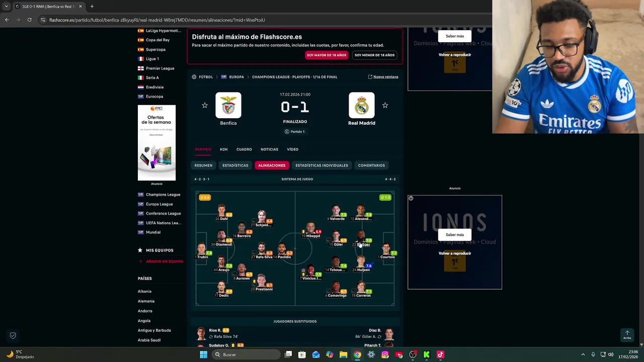The height and width of the screenshot is (362, 644).
Task: Open Valverde player photo on pitch
Action: (336, 211)
